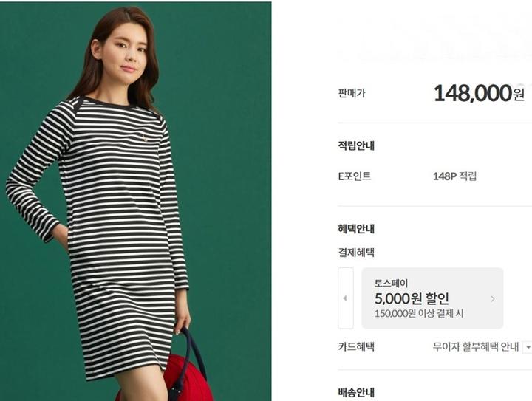Select the 배송안내 section heading
532x401 pixels.
click(356, 392)
